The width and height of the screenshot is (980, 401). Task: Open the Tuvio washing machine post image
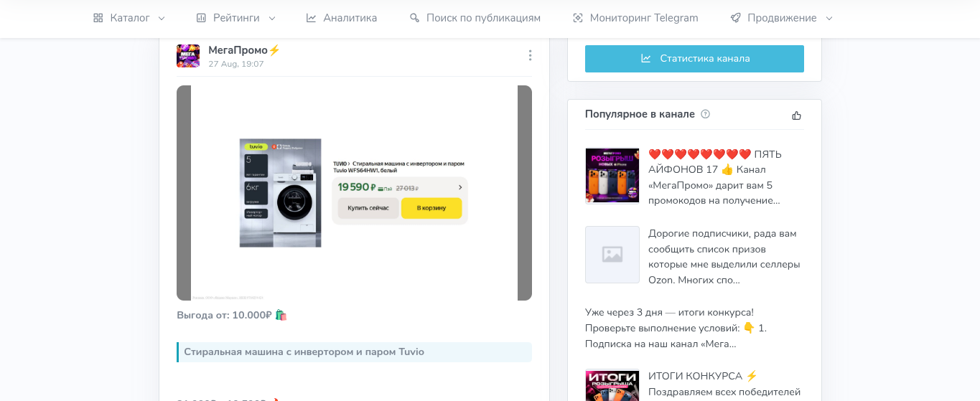354,193
